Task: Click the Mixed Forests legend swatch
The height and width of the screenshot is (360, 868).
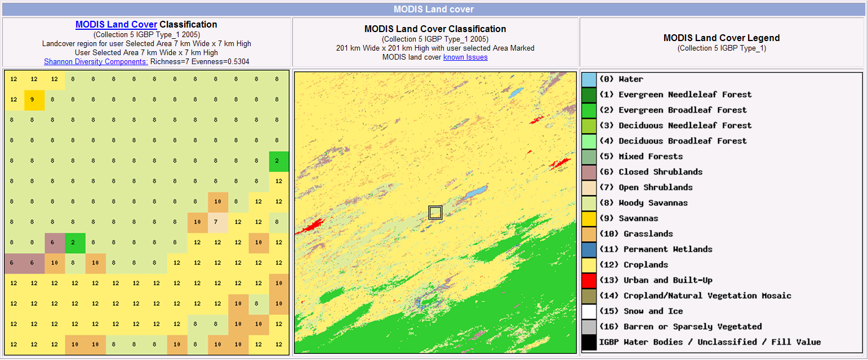Action: click(x=589, y=157)
